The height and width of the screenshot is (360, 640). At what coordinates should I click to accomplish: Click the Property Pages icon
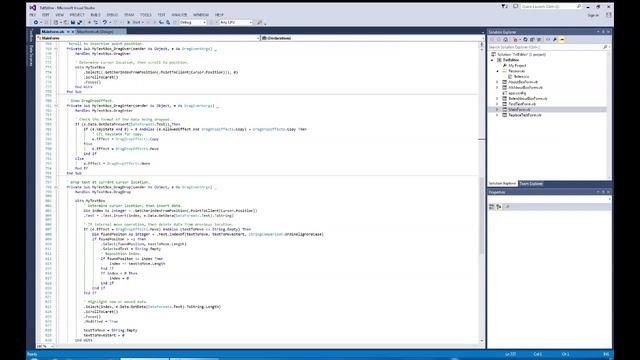[x=507, y=207]
